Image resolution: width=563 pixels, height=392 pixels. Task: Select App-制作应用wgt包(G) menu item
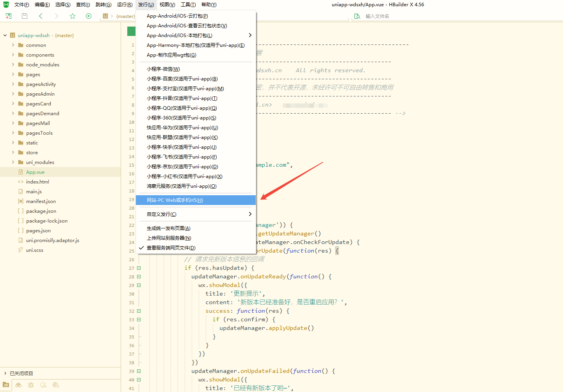pos(196,55)
